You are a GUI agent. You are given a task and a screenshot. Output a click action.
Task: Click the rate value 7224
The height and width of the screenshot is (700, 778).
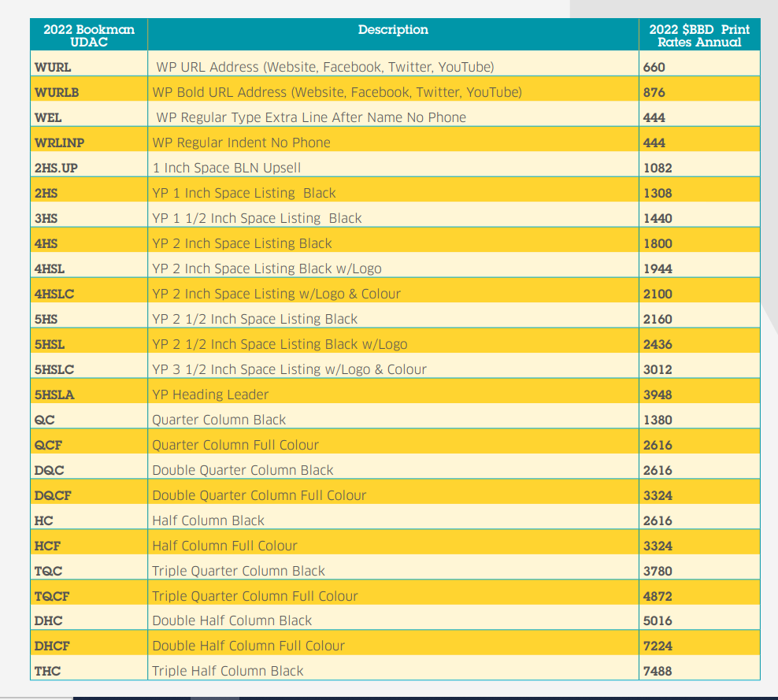pos(658,646)
